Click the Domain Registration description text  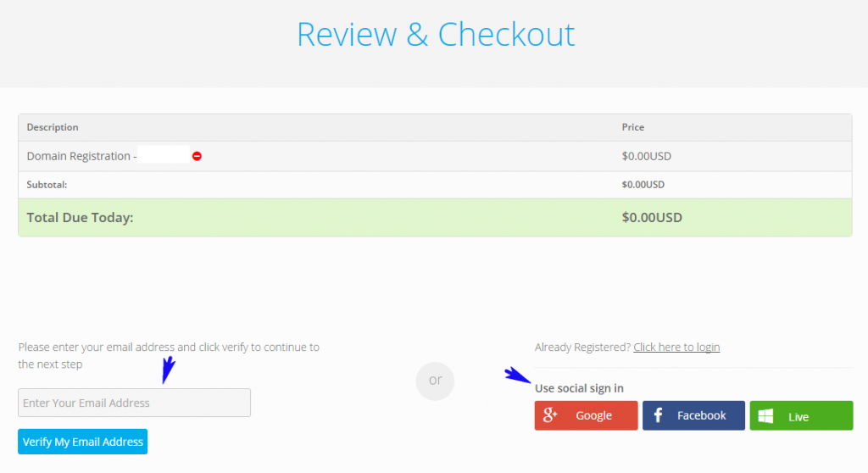[81, 156]
